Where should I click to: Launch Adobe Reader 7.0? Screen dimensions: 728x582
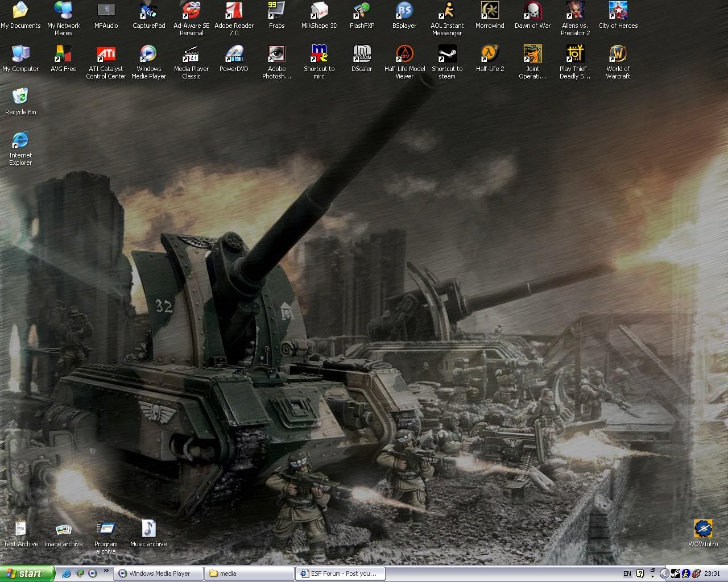click(x=234, y=19)
